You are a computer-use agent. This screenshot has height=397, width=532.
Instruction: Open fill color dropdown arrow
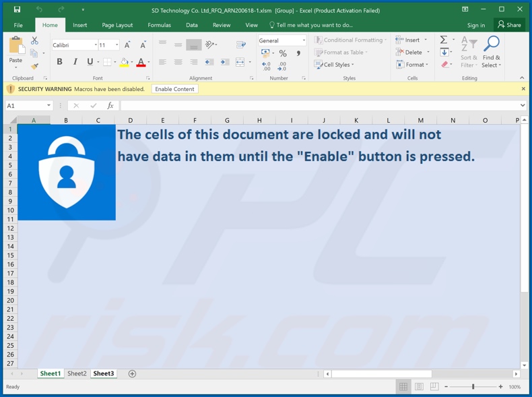pyautogui.click(x=132, y=62)
